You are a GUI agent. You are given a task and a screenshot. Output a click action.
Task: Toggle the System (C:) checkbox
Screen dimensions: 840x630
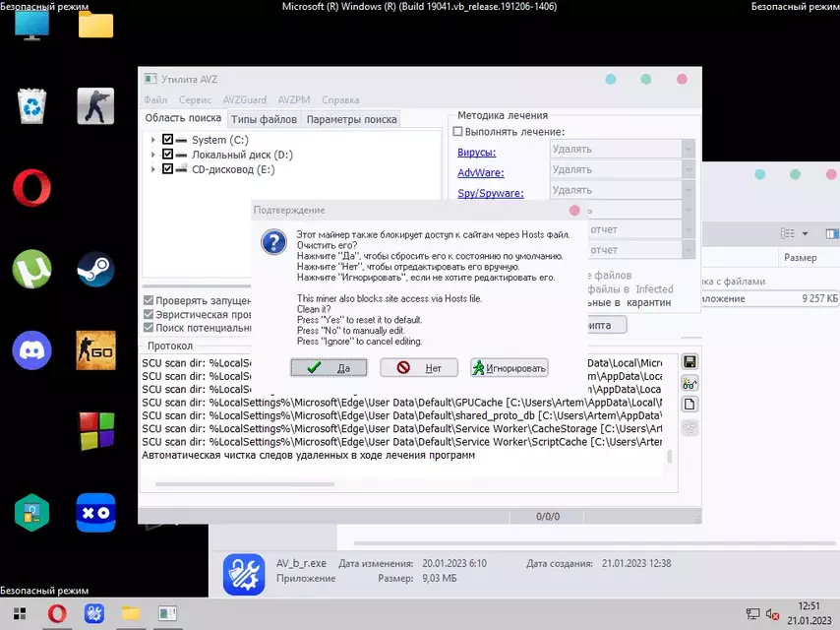click(167, 140)
